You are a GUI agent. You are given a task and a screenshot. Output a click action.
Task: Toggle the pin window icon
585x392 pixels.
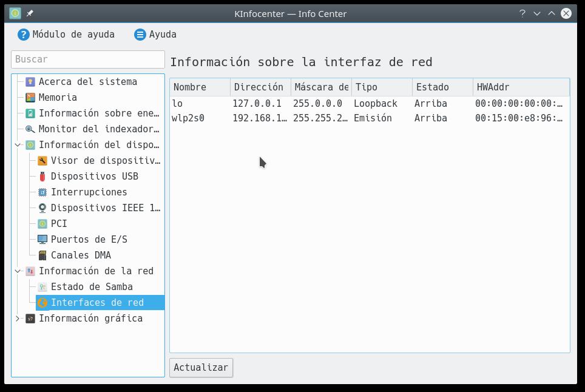tap(30, 13)
